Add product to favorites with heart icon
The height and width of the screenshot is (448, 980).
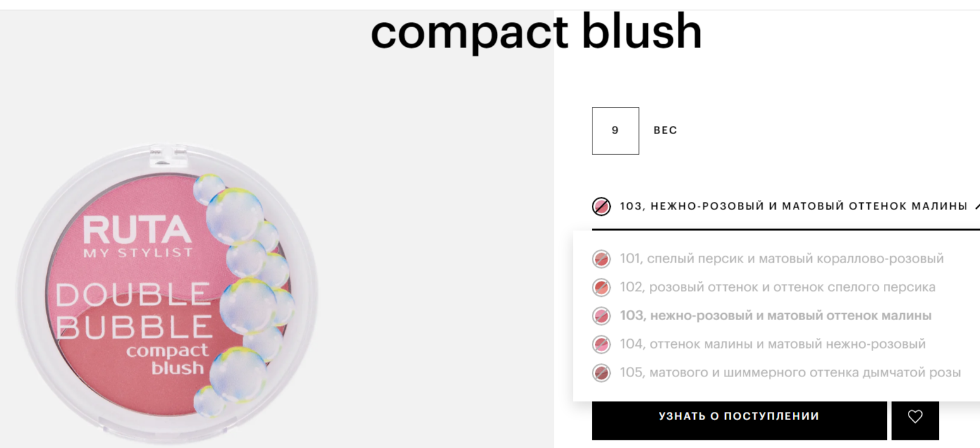tap(915, 416)
